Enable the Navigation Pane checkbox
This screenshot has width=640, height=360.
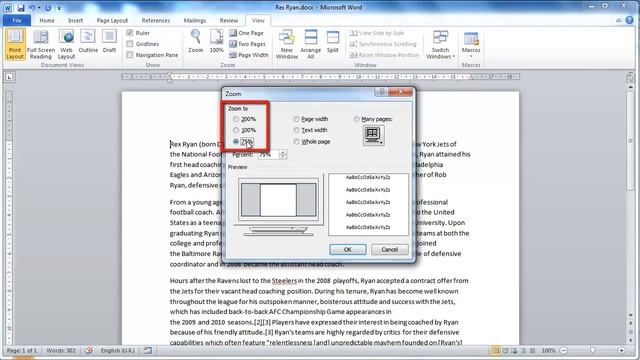(130, 55)
